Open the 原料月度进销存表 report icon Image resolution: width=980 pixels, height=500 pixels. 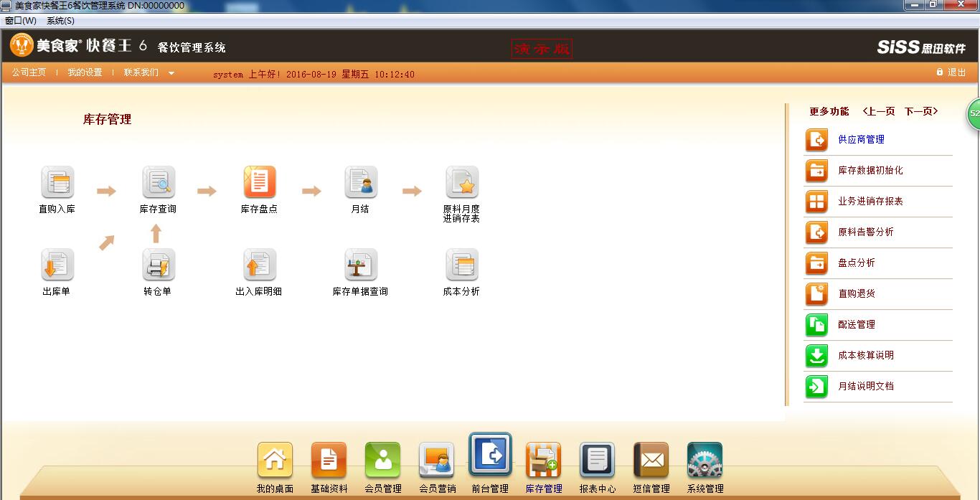pyautogui.click(x=462, y=182)
